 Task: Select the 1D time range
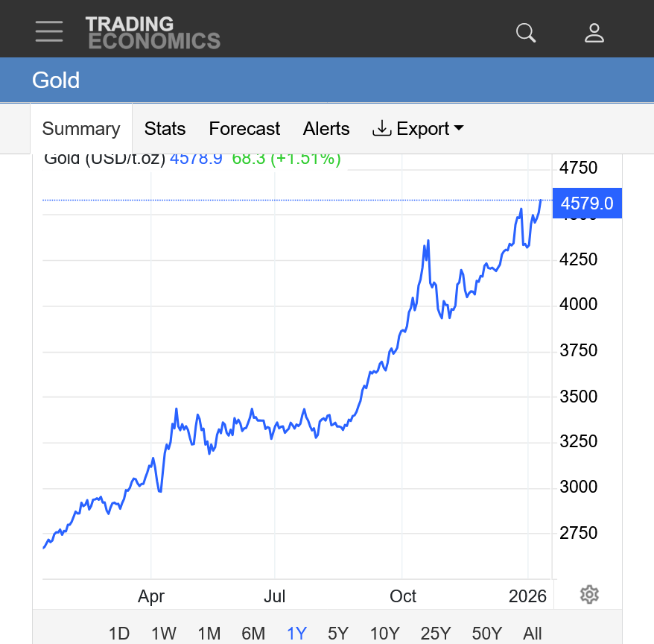[119, 634]
